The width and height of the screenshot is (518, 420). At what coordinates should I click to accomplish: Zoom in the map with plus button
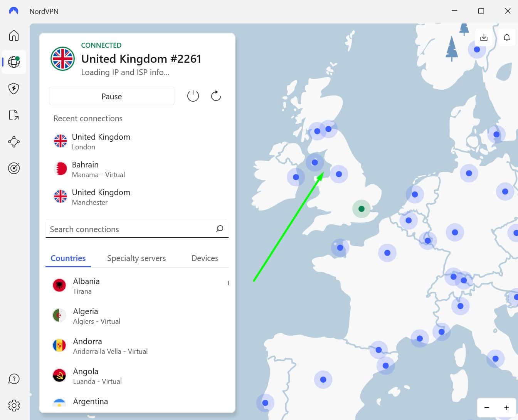coord(506,408)
